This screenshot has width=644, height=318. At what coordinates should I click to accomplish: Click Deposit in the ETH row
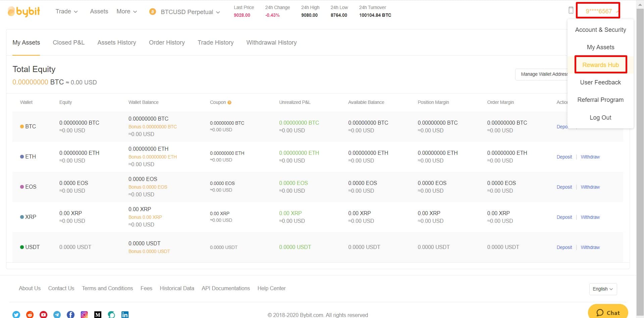coord(564,157)
